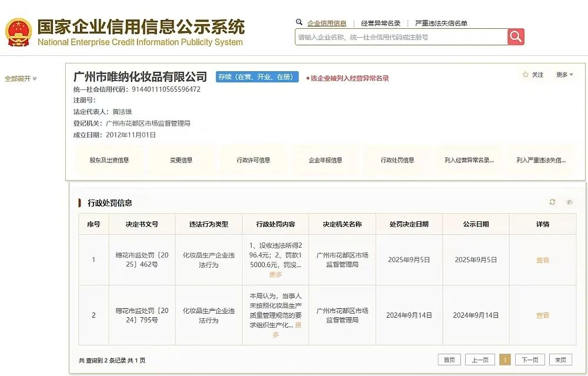
Task: Click the star 关注 follow button
Action: (x=533, y=75)
